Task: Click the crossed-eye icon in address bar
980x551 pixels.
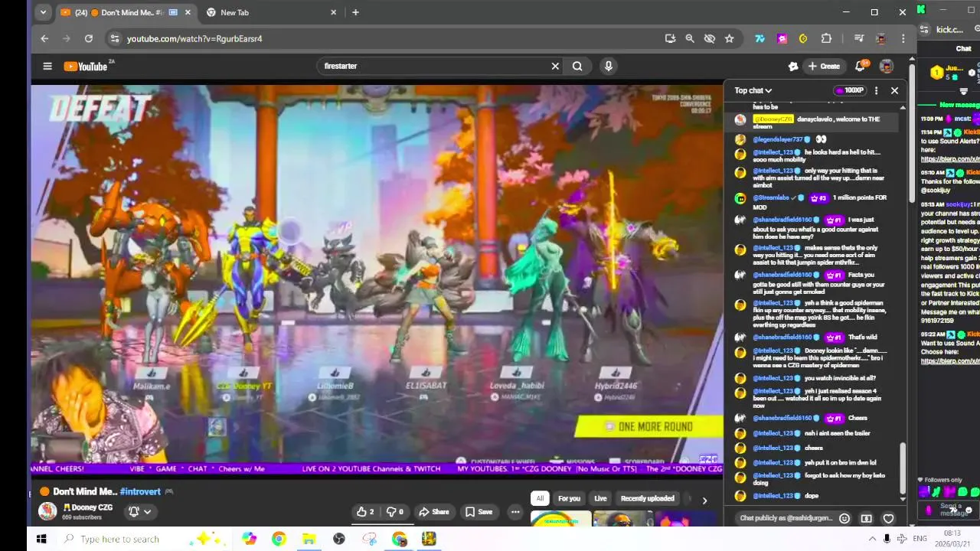Action: click(710, 38)
